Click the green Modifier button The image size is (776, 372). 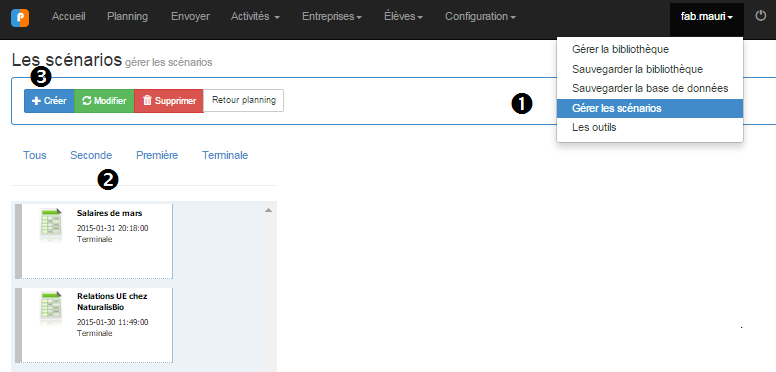[x=104, y=101]
